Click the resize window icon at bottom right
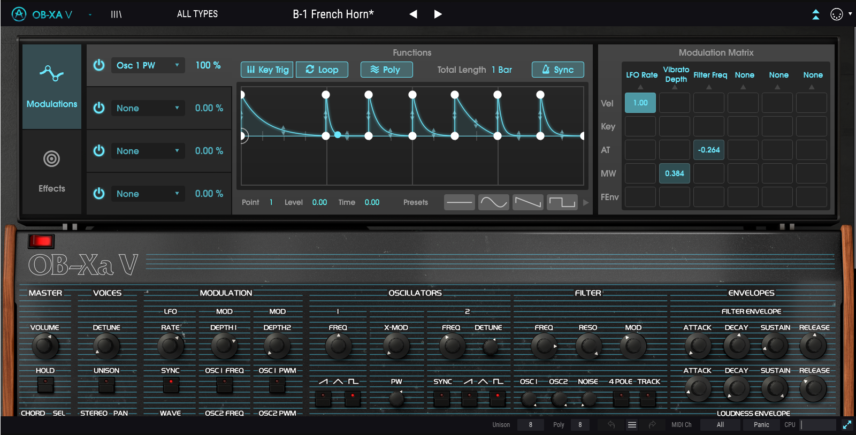Screen dimensions: 856x435 click(847, 425)
